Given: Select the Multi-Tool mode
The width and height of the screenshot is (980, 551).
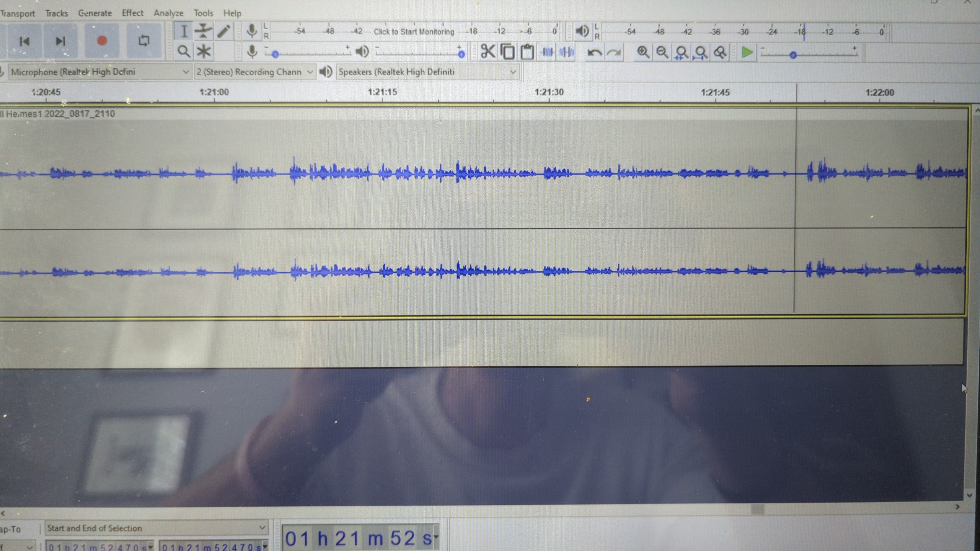Looking at the screenshot, I should [204, 52].
